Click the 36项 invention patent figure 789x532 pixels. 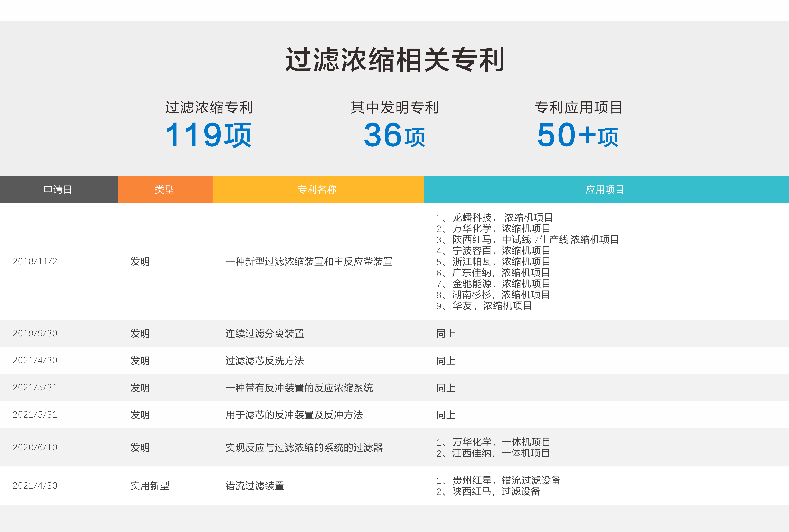[x=394, y=135]
